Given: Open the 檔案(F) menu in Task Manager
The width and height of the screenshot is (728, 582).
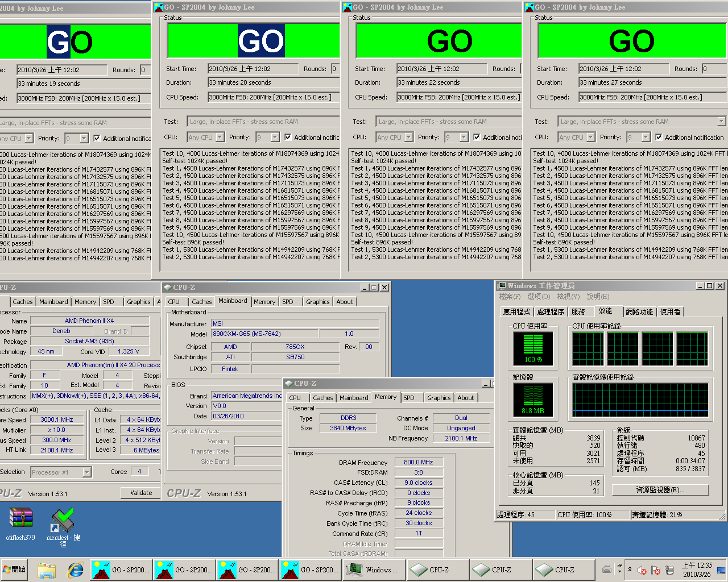Looking at the screenshot, I should (x=510, y=297).
